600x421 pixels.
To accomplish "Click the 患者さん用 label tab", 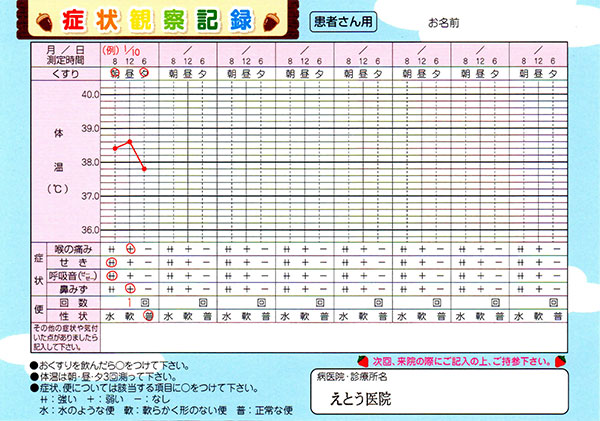I will 312,20.
